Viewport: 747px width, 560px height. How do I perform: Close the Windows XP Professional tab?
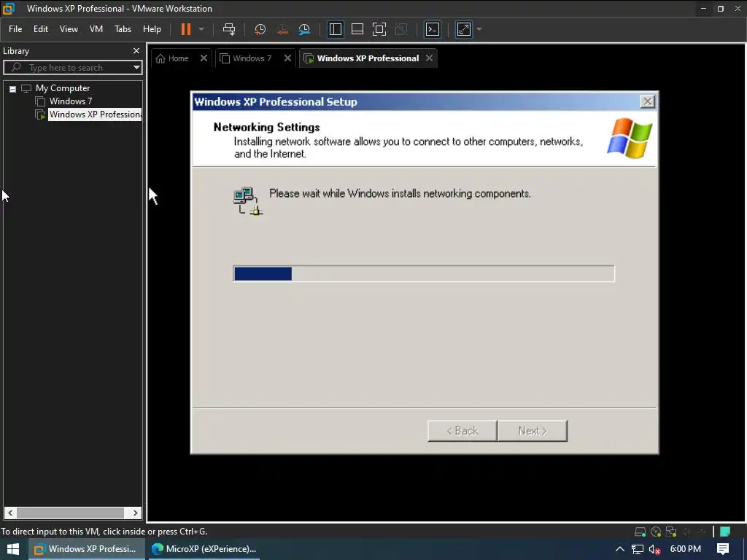pyautogui.click(x=429, y=58)
